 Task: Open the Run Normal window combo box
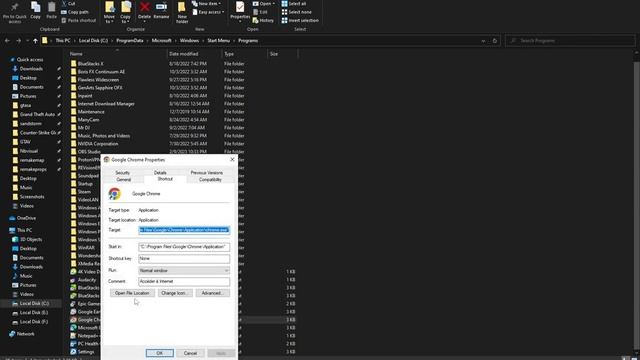pyautogui.click(x=184, y=271)
